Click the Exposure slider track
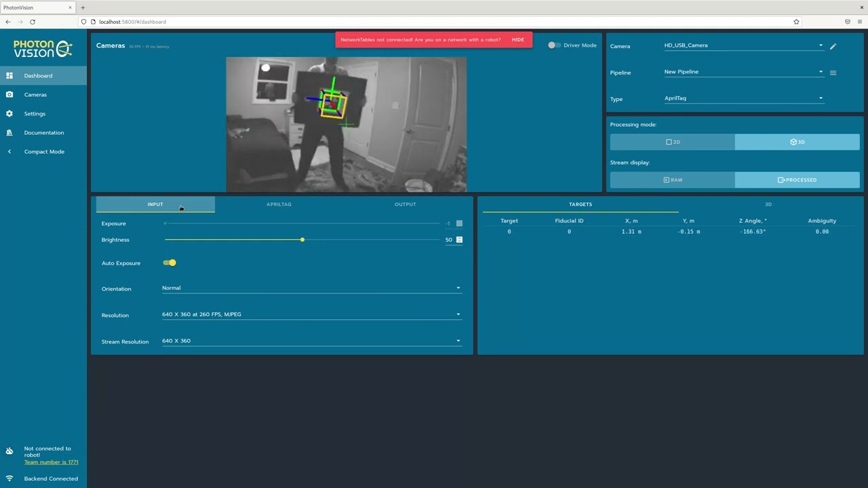 302,223
